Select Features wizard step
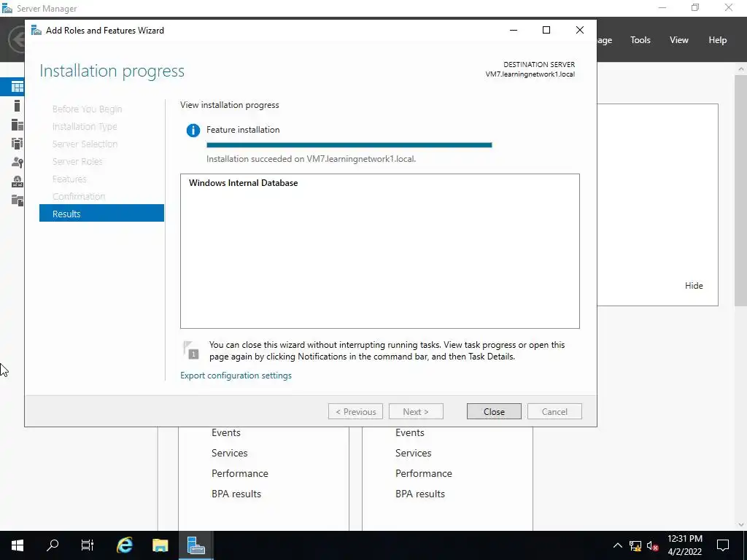The width and height of the screenshot is (747, 560). [x=69, y=179]
